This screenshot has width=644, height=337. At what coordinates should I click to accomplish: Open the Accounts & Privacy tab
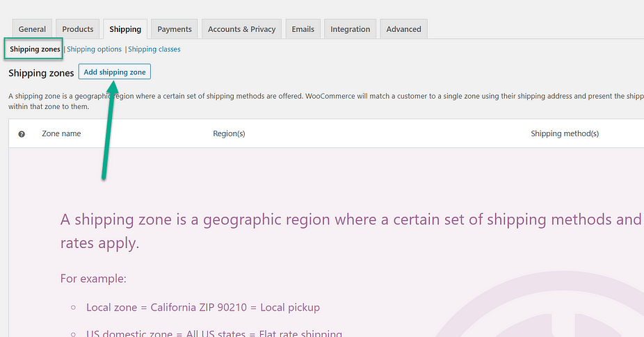[241, 29]
